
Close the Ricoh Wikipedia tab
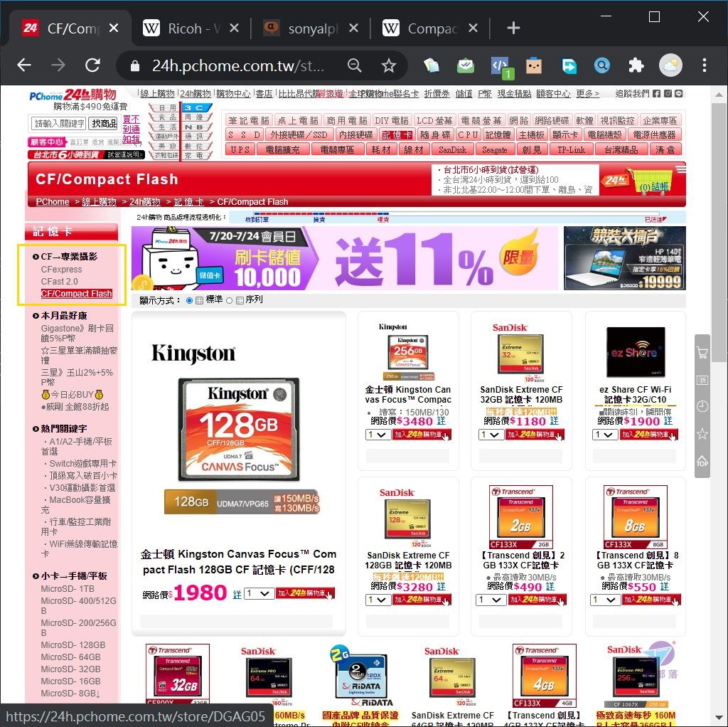[x=235, y=28]
